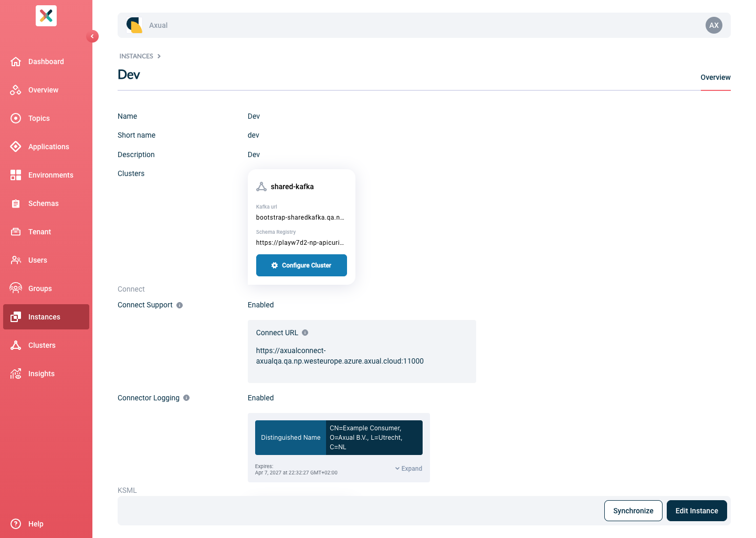Image resolution: width=756 pixels, height=538 pixels.
Task: Click the shared-kafka cluster name
Action: click(x=292, y=187)
